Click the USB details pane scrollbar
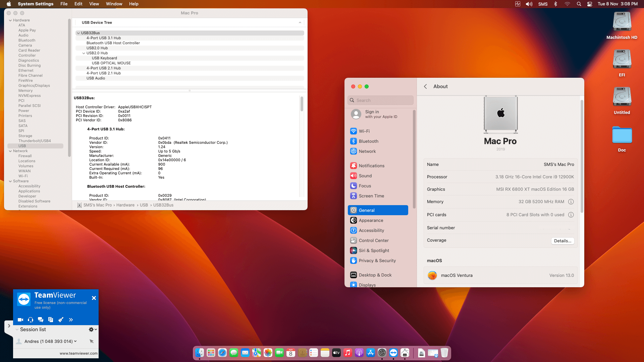 tap(302, 104)
